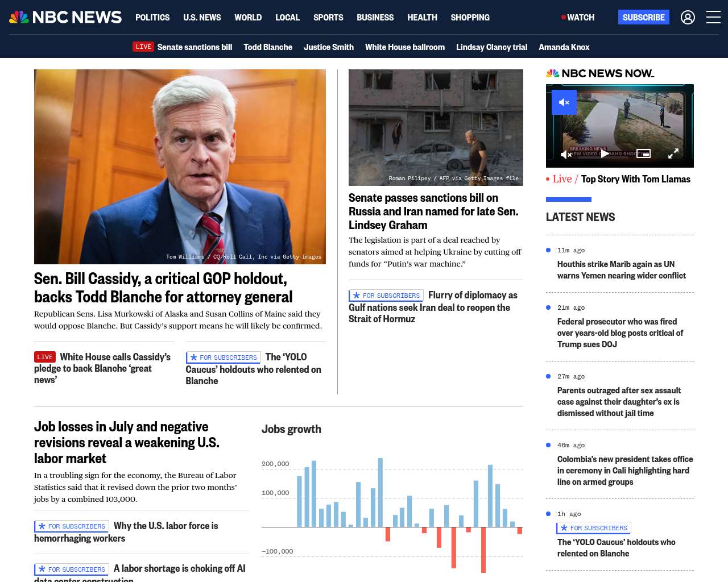Click the blue Subscribe button
Viewport: 728px width, 582px height.
644,17
